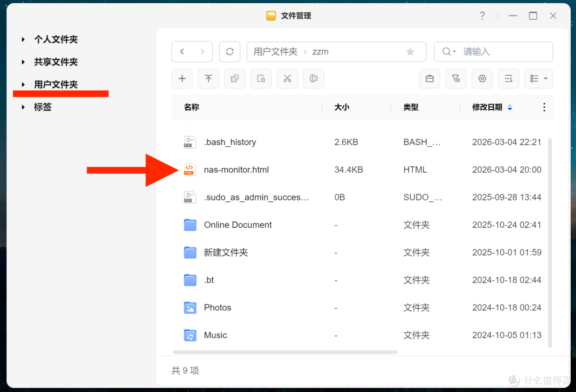Sort by the 类型 column header

pyautogui.click(x=411, y=107)
